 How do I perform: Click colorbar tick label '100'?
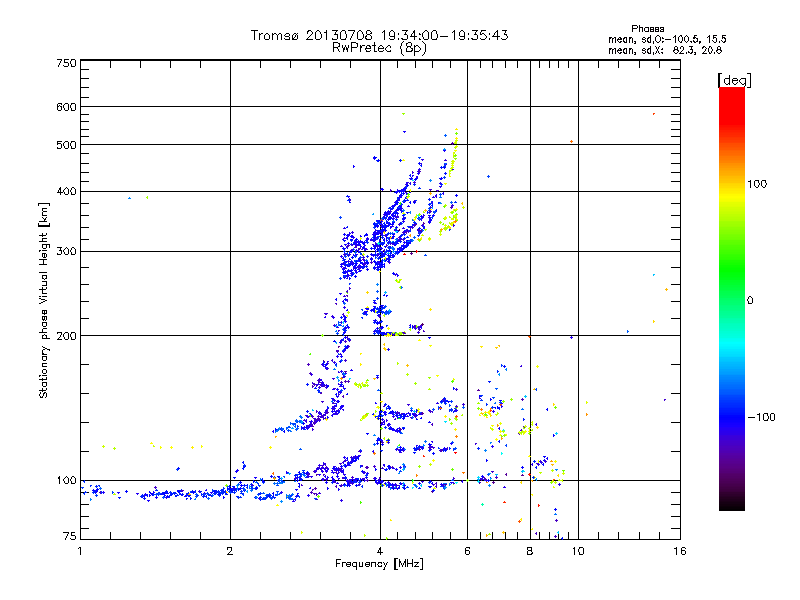757,184
